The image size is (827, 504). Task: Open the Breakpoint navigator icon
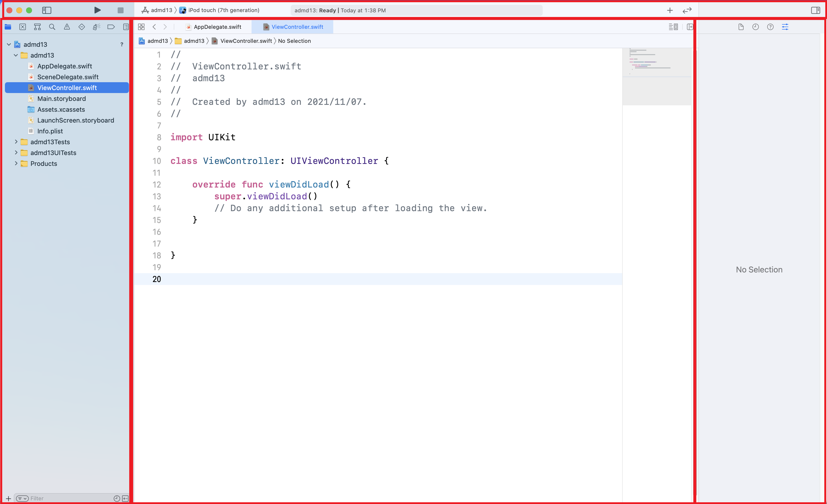point(111,27)
